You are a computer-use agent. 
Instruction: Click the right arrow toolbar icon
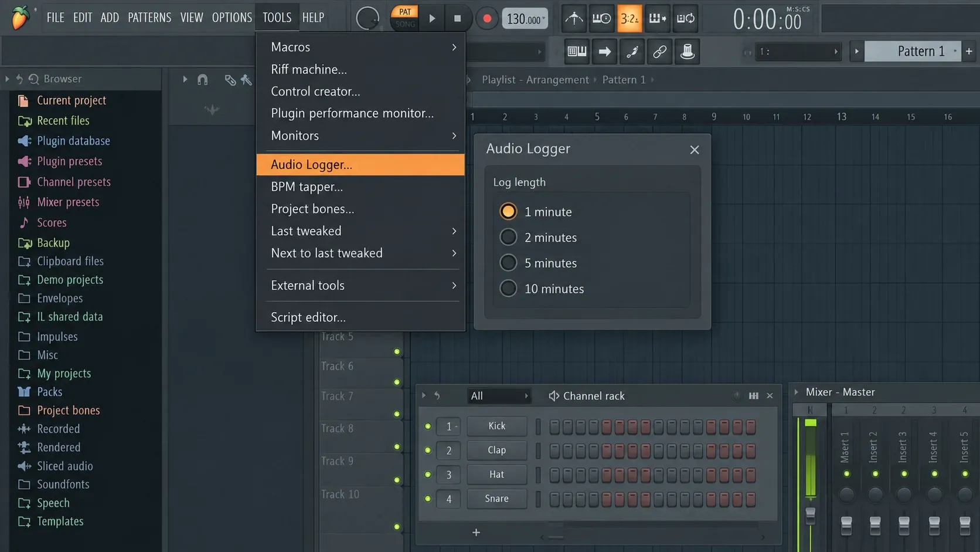[604, 52]
